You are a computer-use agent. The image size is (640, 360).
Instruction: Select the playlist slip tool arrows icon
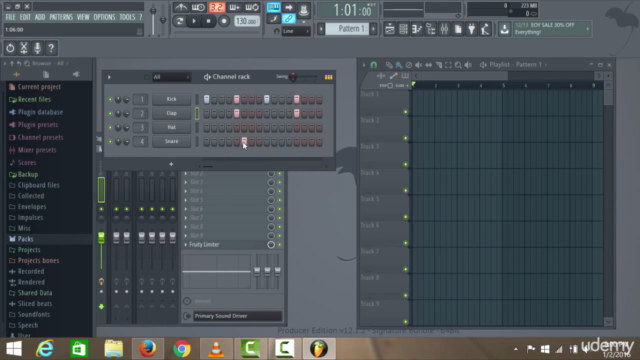pos(429,64)
